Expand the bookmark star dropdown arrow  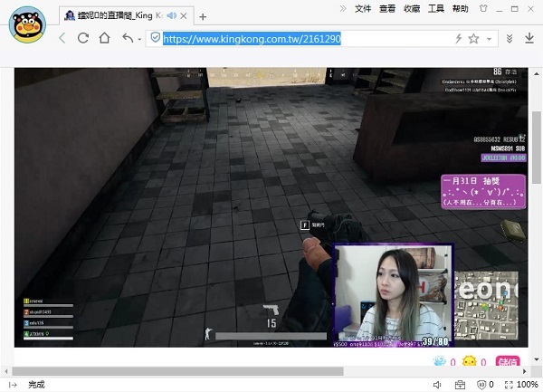point(489,40)
